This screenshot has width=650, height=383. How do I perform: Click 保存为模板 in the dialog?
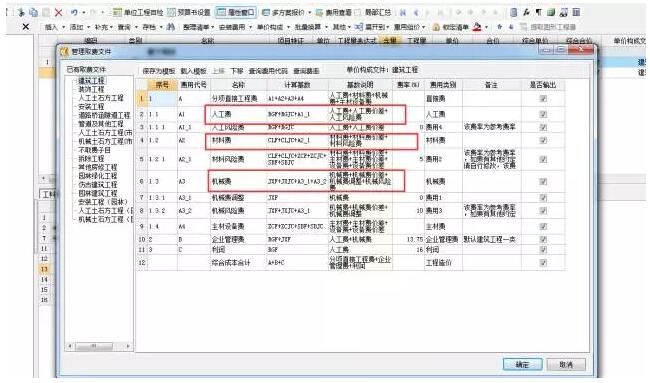[159, 71]
